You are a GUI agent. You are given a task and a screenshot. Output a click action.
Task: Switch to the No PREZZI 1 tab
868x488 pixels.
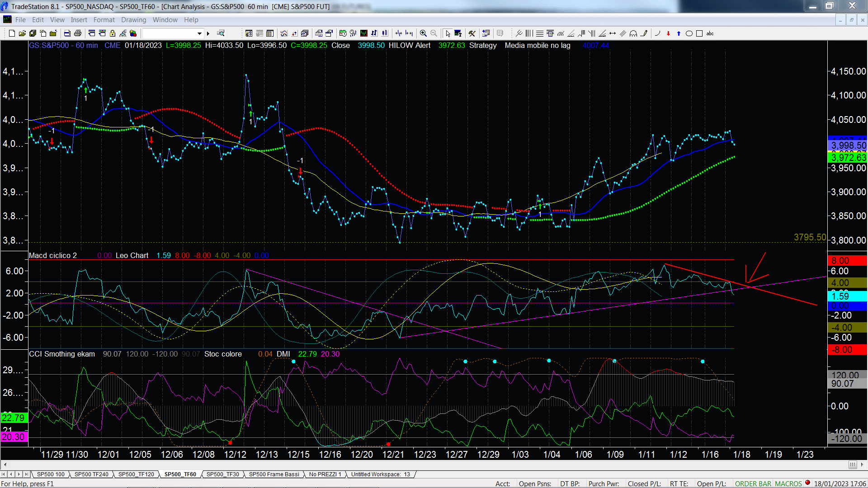(325, 474)
